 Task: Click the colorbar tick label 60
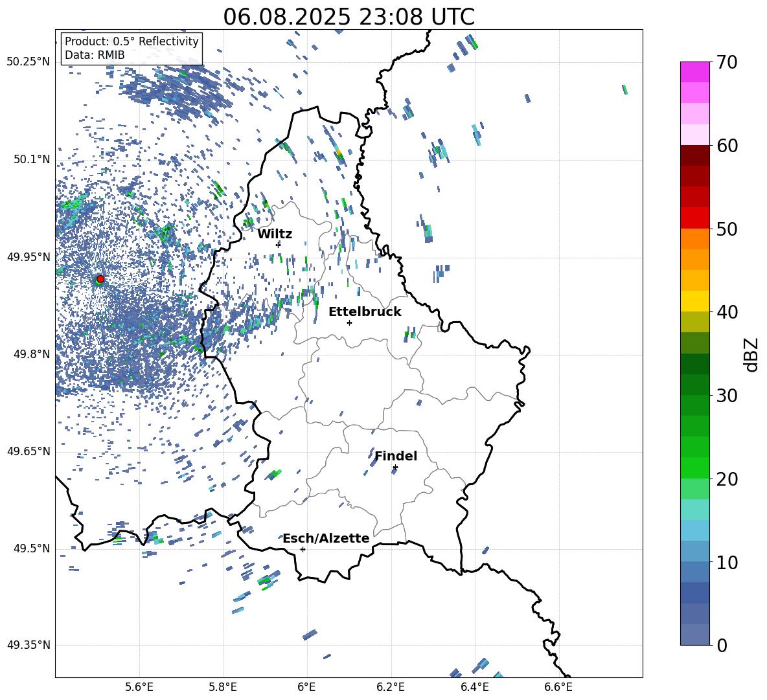(x=727, y=146)
